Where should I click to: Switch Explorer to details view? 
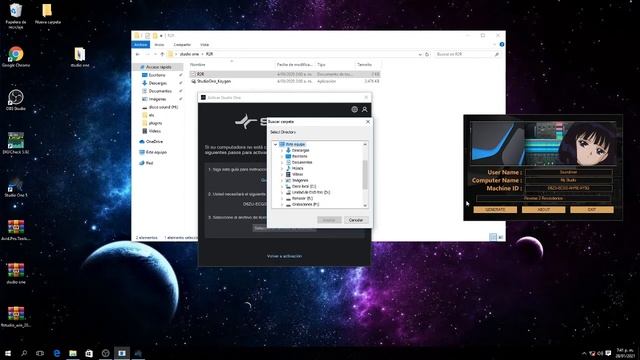tap(493, 237)
